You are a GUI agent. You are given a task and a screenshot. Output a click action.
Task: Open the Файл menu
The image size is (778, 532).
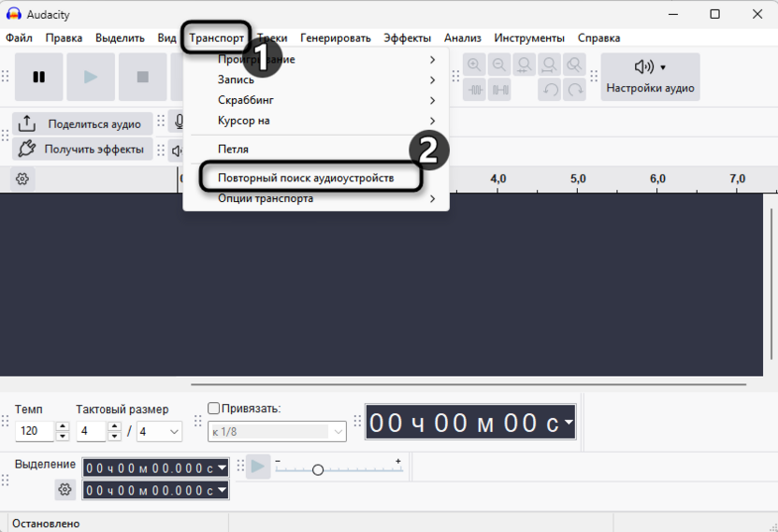(x=19, y=38)
